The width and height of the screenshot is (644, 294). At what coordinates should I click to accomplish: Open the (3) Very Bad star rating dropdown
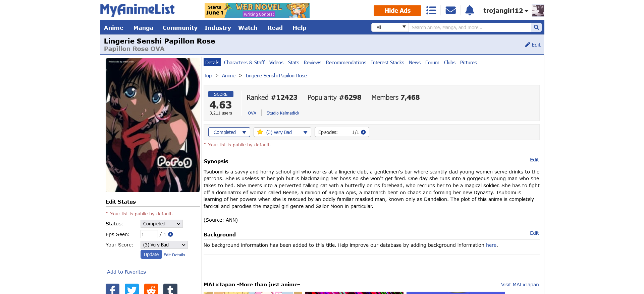(282, 132)
